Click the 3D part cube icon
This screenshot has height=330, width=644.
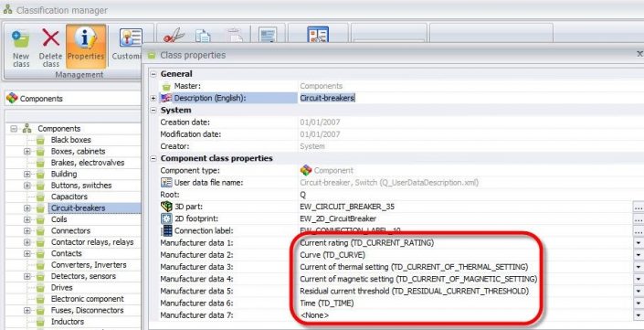(x=166, y=207)
